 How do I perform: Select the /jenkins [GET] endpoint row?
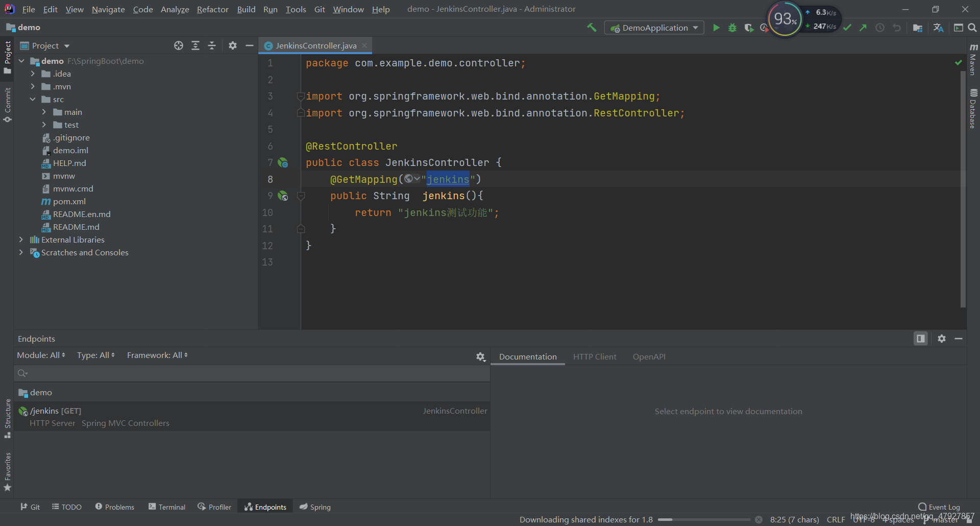pos(252,417)
